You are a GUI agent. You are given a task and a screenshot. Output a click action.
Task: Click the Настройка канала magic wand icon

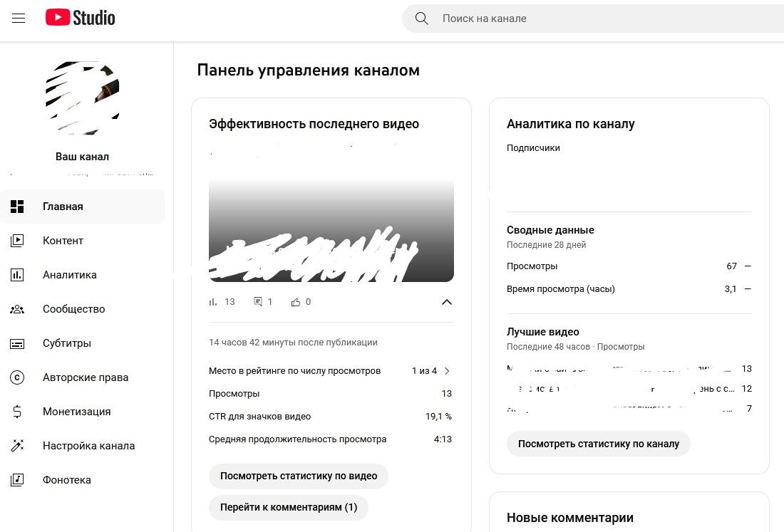point(17,446)
